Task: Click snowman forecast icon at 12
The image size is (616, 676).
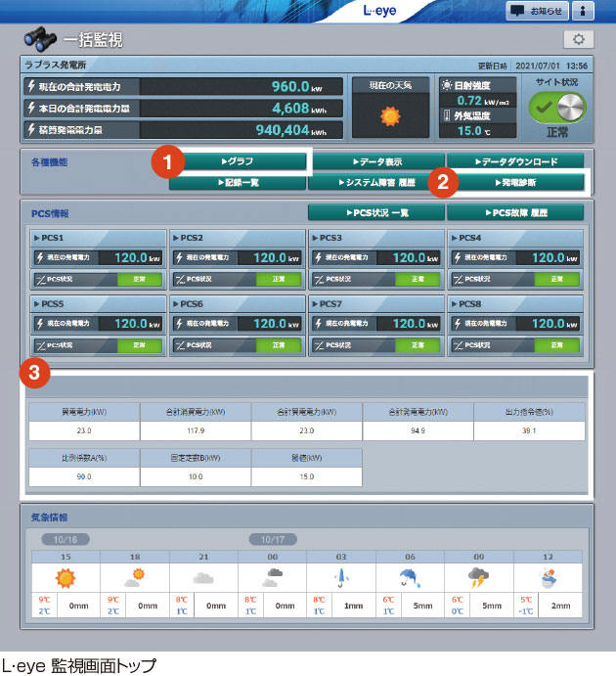Action: click(x=548, y=578)
